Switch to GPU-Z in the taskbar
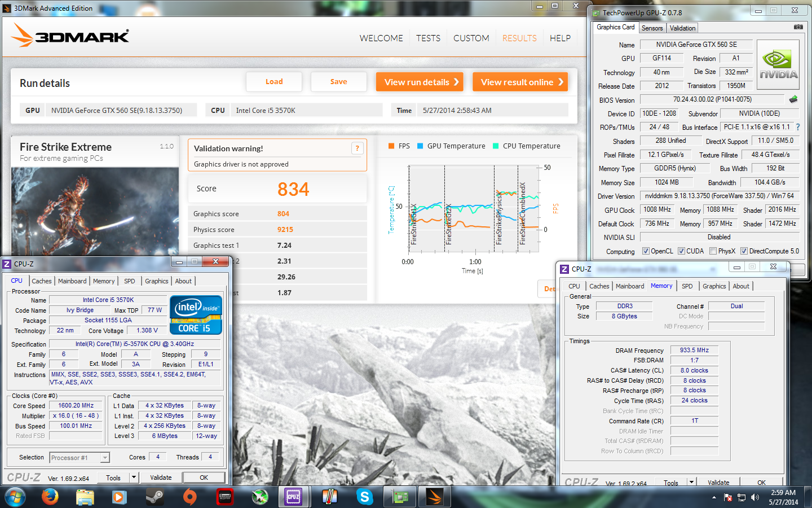Screen dimensions: 812x508 400,497
